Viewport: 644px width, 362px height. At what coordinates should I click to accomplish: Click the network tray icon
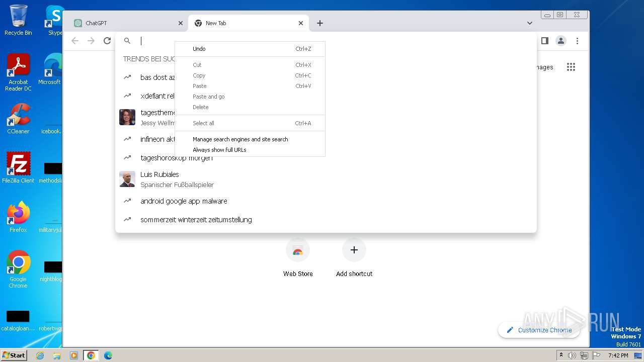584,355
